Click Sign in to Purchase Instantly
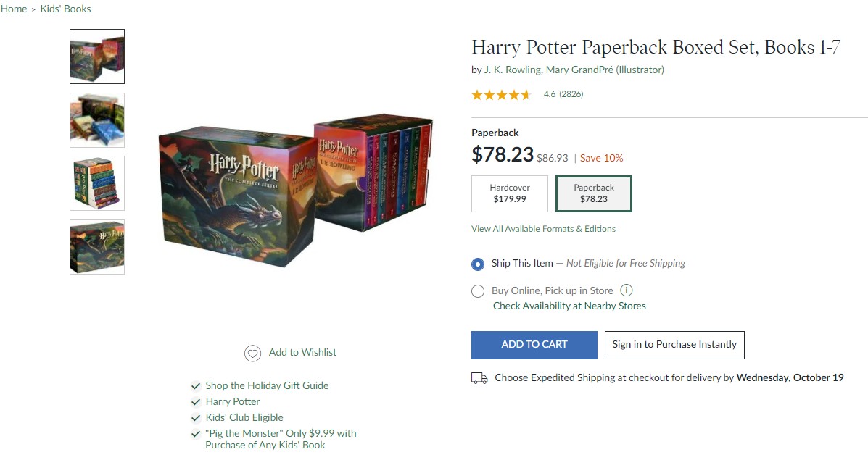 [674, 345]
